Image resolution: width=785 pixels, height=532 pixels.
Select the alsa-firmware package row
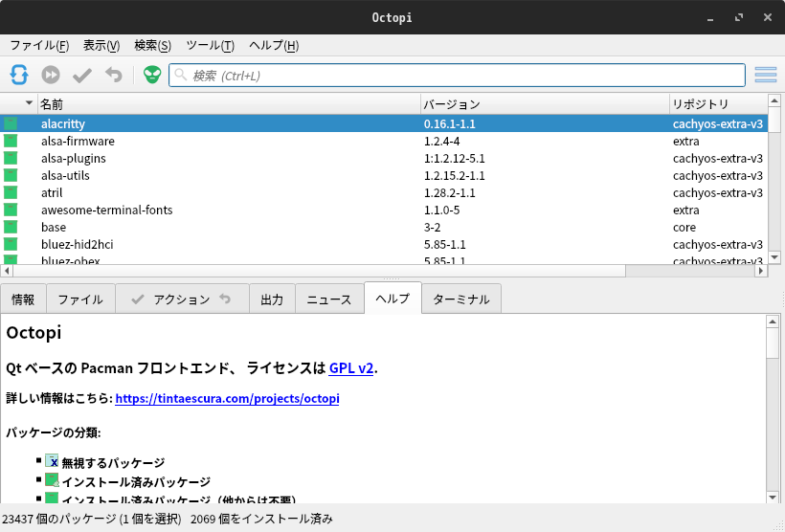pos(384,141)
